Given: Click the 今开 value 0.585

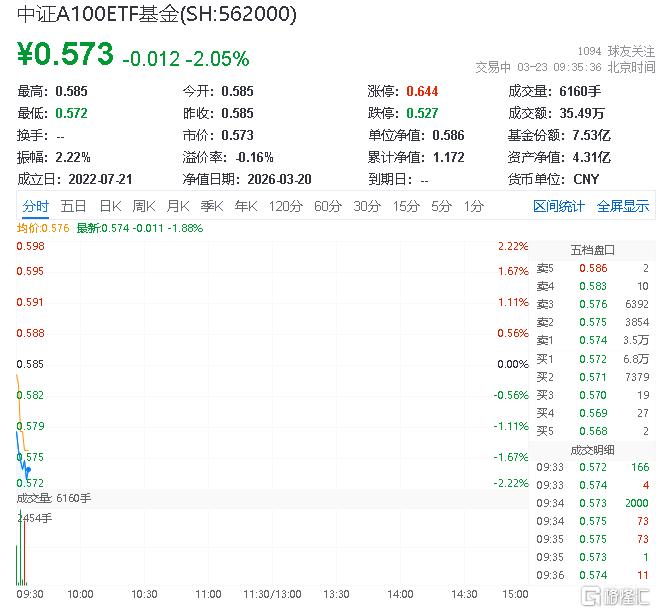Looking at the screenshot, I should point(237,91).
